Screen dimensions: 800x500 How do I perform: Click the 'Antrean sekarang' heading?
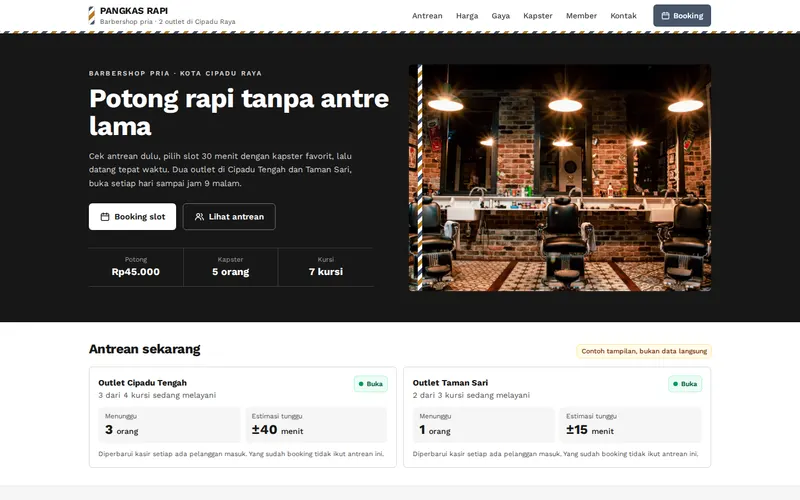click(144, 349)
